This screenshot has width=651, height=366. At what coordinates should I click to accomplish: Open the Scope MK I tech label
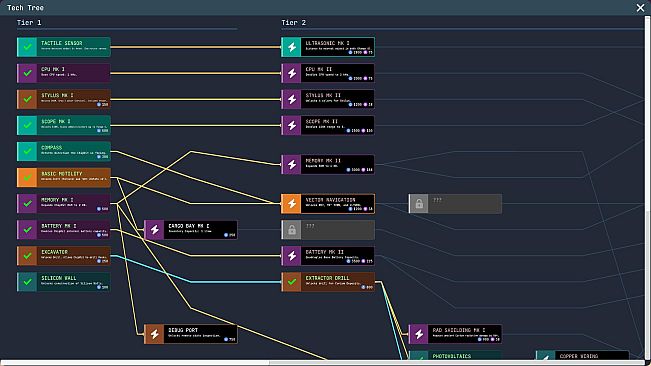click(56, 122)
